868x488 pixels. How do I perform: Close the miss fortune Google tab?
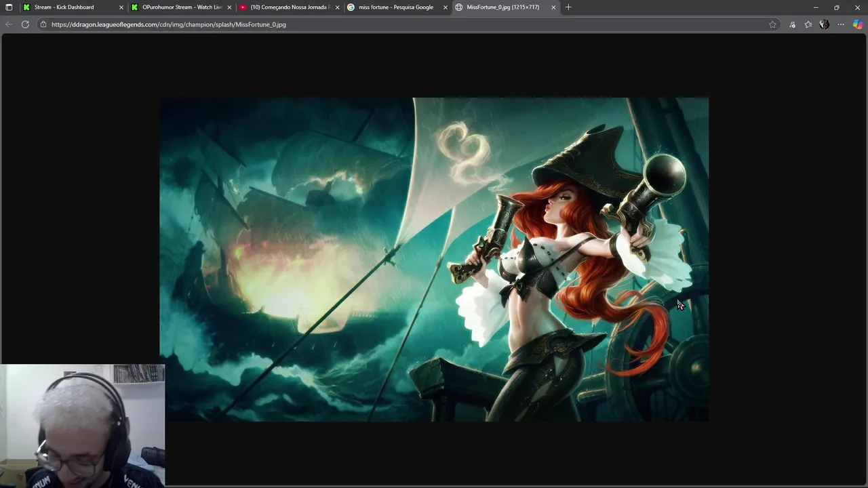tap(446, 7)
